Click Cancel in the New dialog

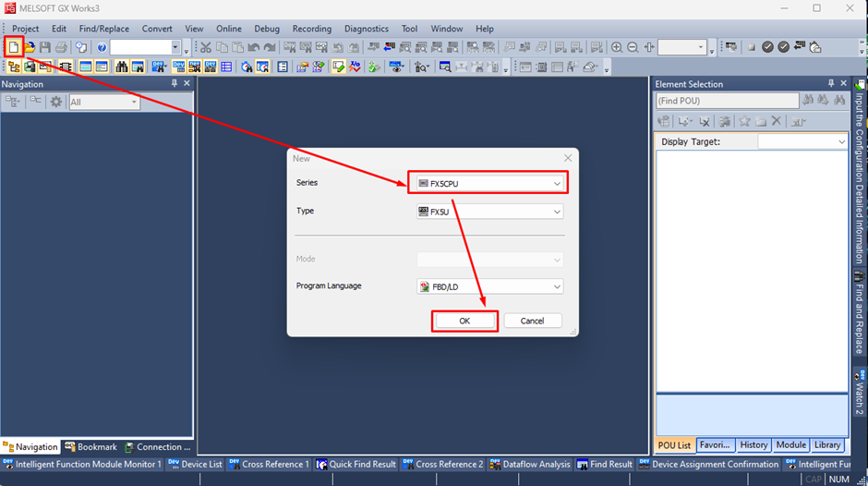tap(533, 321)
